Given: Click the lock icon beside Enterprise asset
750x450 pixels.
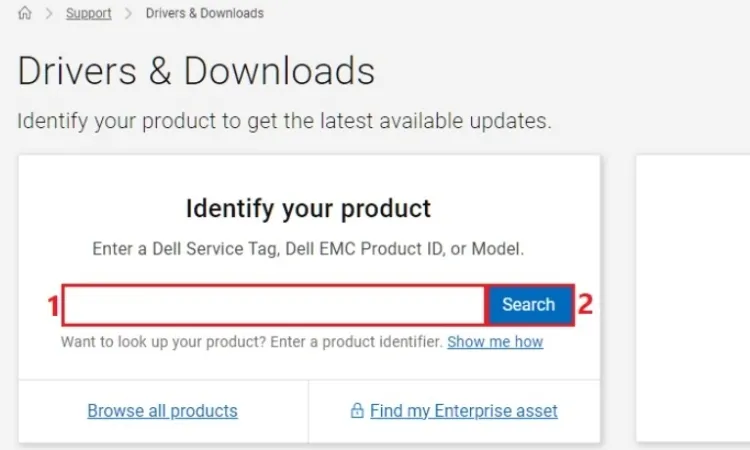Looking at the screenshot, I should 356,411.
